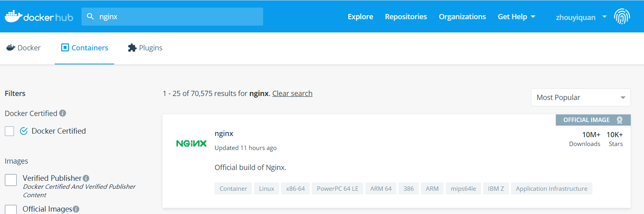Click the Official Image ribbon badge icon

[620, 120]
